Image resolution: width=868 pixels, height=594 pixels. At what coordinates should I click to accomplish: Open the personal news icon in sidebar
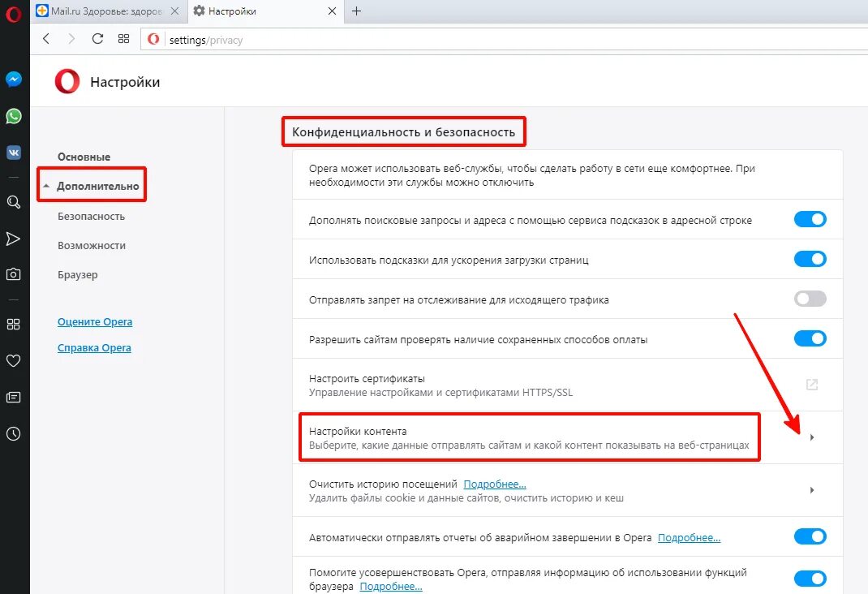tap(13, 398)
